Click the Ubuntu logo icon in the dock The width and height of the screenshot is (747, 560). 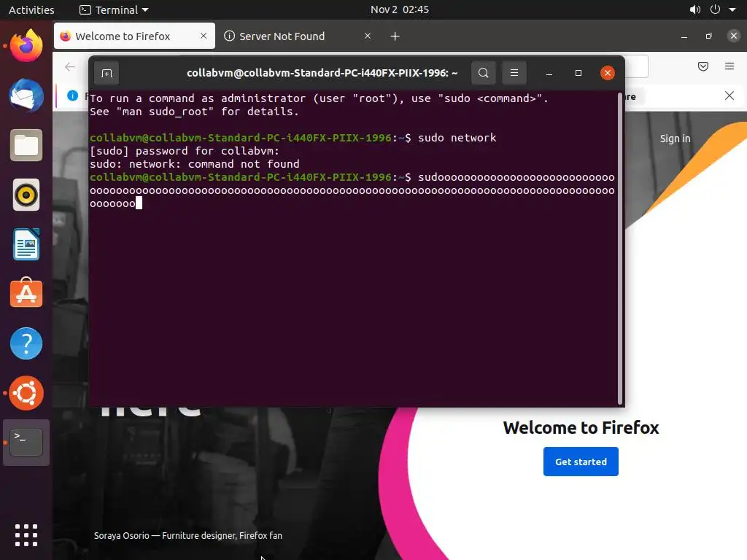[26, 393]
